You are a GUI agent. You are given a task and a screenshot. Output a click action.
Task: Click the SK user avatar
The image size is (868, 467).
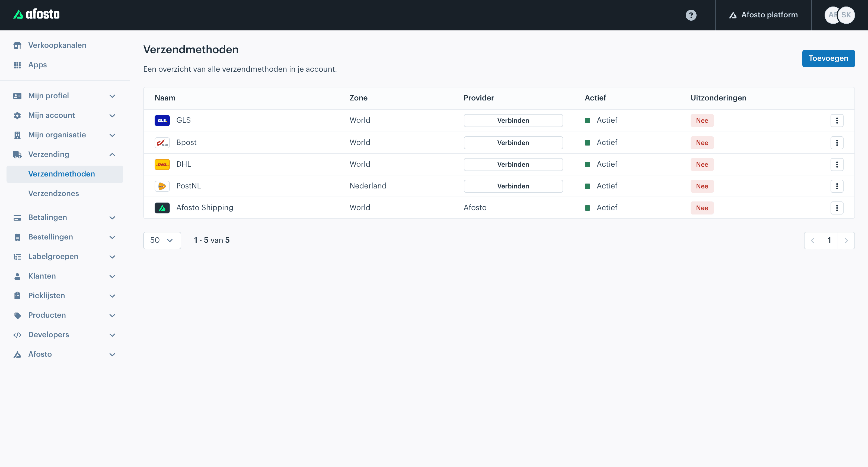click(846, 15)
